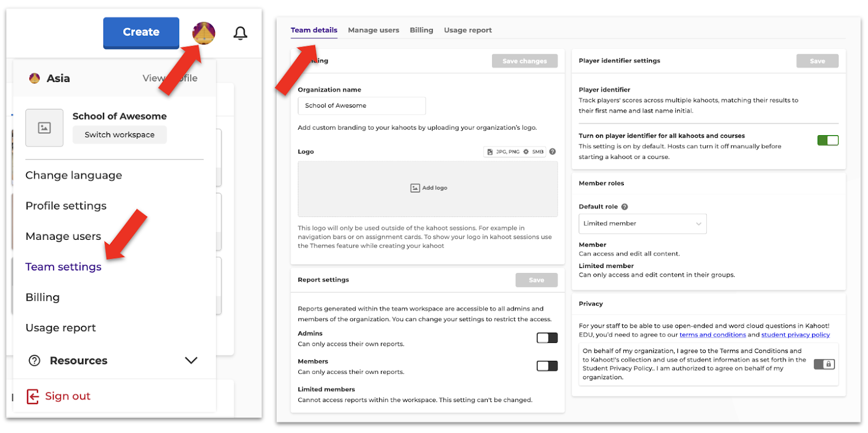Click the Sign out door icon

pyautogui.click(x=33, y=397)
